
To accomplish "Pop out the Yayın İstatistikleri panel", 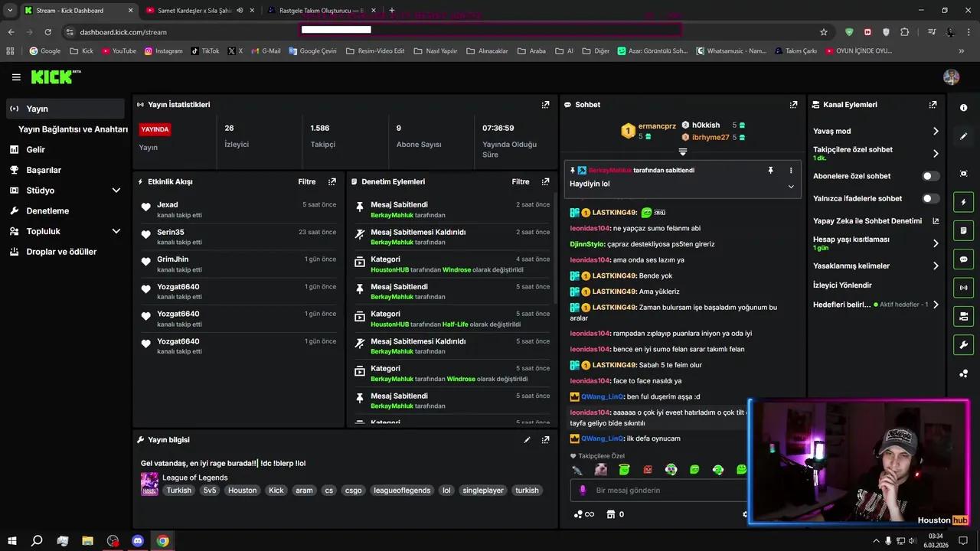I will [x=545, y=105].
